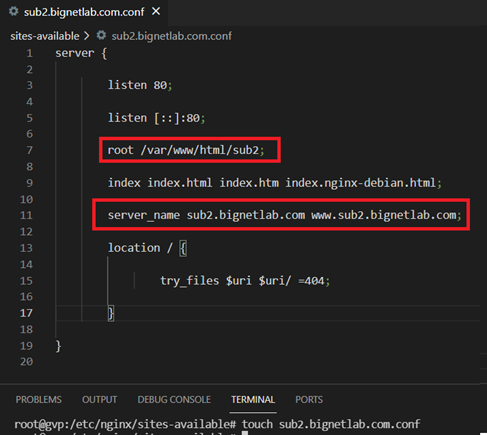Focus the terminal command prompt line
This screenshot has width=487, height=435.
[x=217, y=424]
